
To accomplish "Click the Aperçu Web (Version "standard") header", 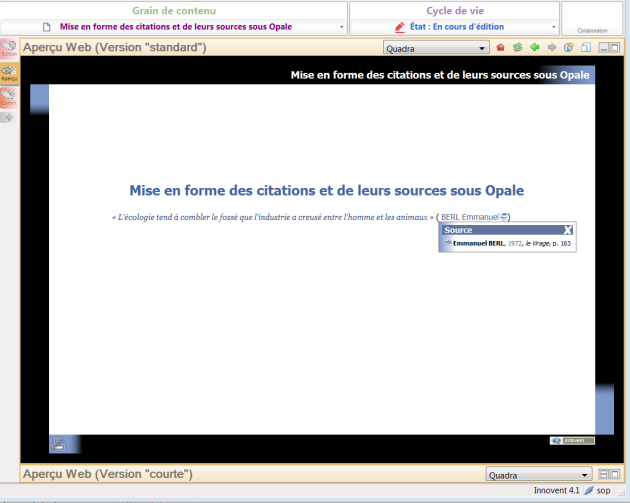I will [x=115, y=47].
